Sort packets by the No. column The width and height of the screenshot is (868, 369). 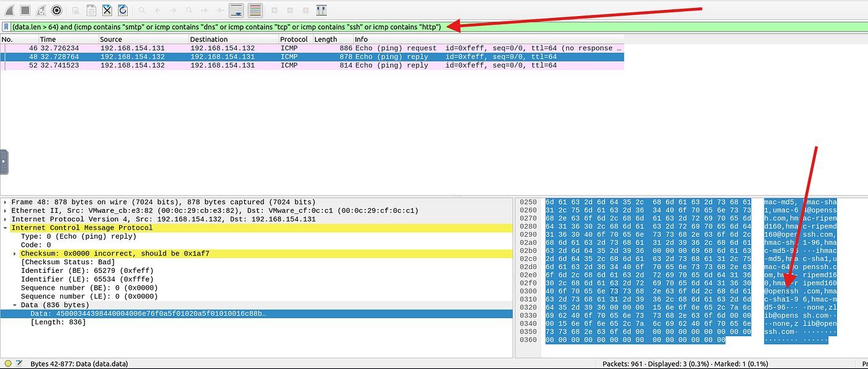[19, 39]
